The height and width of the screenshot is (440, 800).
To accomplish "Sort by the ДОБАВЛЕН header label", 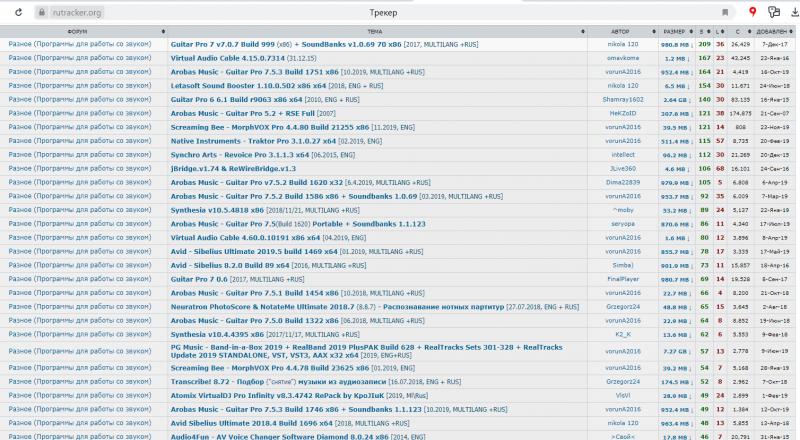I will 771,32.
